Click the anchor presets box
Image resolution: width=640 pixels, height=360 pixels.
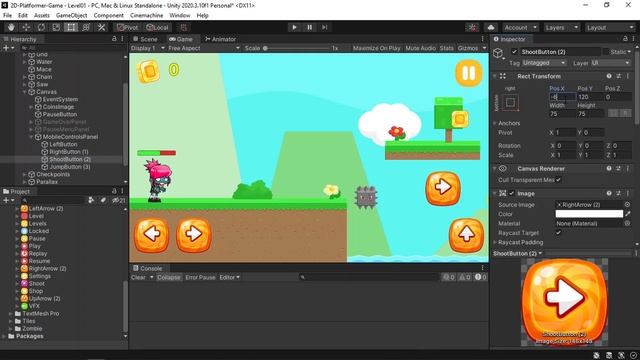pos(510,102)
